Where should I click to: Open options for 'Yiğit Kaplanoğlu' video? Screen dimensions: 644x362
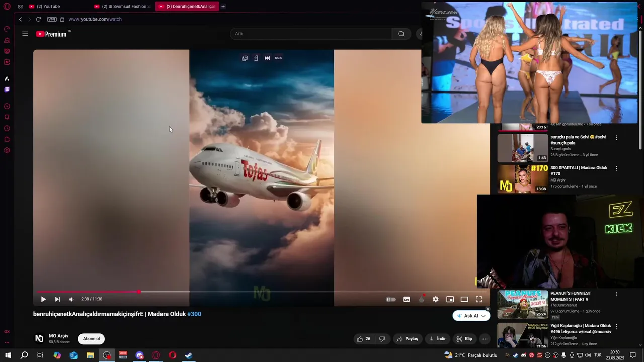(x=616, y=326)
